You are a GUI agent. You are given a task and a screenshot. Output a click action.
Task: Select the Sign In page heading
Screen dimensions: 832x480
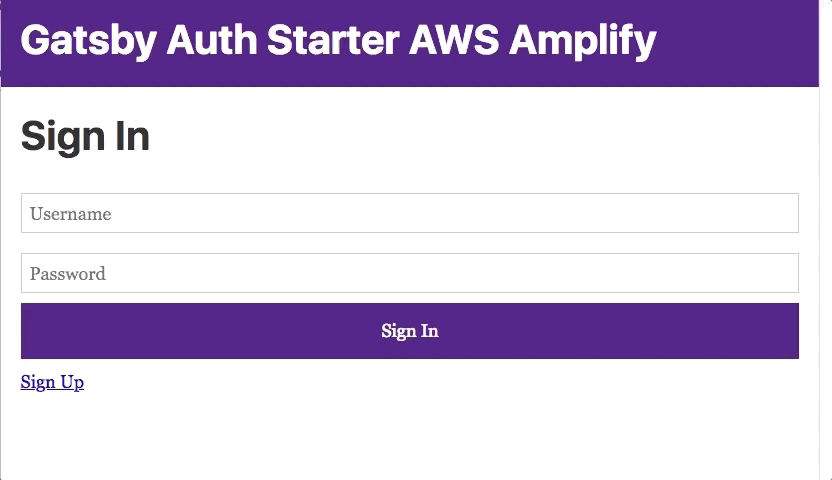(85, 136)
